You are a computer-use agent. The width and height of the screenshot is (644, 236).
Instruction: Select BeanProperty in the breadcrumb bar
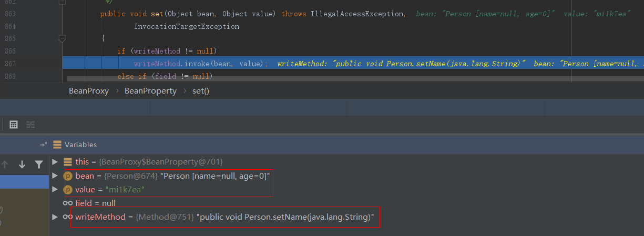(x=150, y=91)
